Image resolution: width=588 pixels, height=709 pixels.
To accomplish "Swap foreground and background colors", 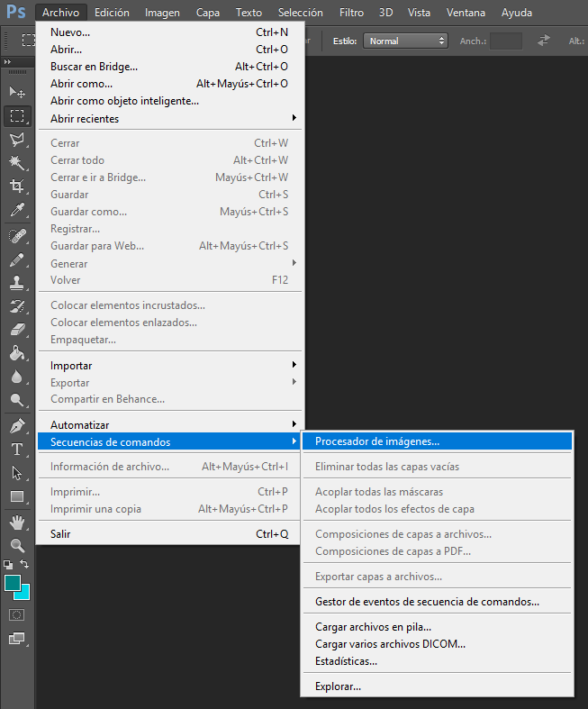I will pyautogui.click(x=25, y=564).
